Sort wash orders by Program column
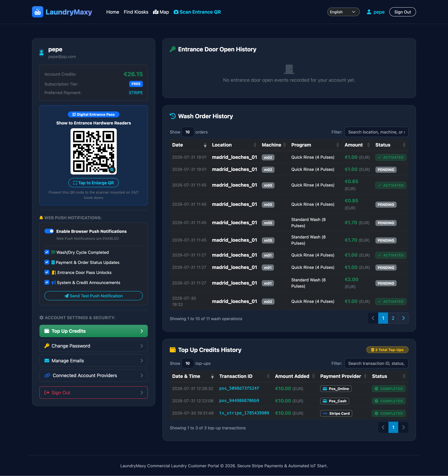The height and width of the screenshot is (476, 448). pos(315,145)
